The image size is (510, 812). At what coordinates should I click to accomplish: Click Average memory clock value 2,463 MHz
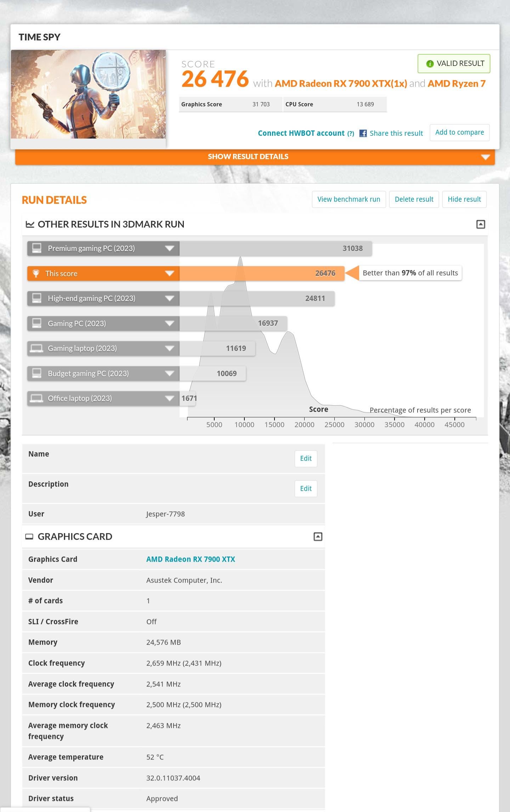(164, 726)
